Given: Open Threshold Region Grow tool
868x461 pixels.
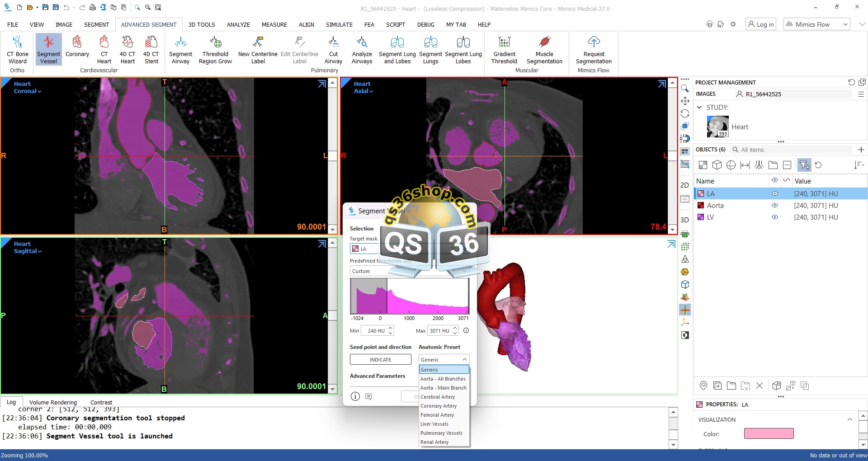Looking at the screenshot, I should point(215,50).
